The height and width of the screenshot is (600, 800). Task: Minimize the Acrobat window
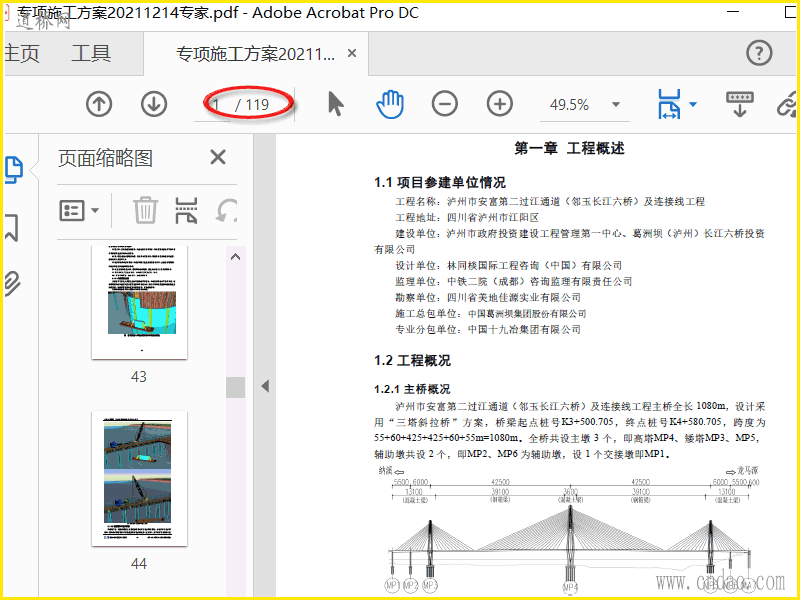pos(733,11)
